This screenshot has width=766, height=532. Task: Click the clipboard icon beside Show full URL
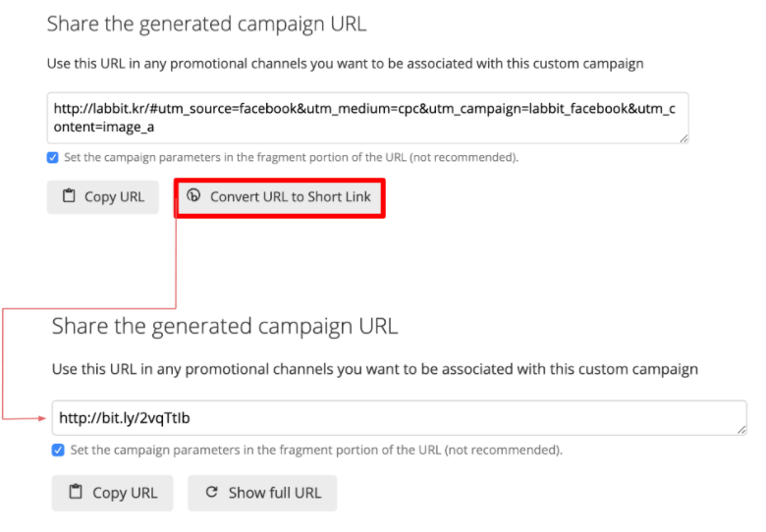coord(76,493)
